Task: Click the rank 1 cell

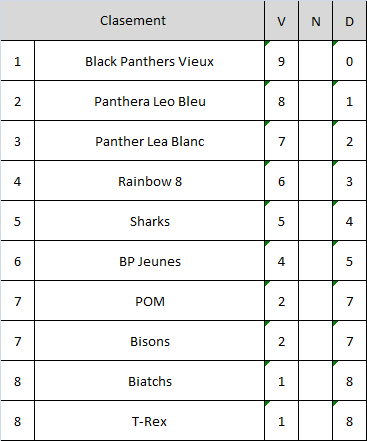Action: coord(17,61)
